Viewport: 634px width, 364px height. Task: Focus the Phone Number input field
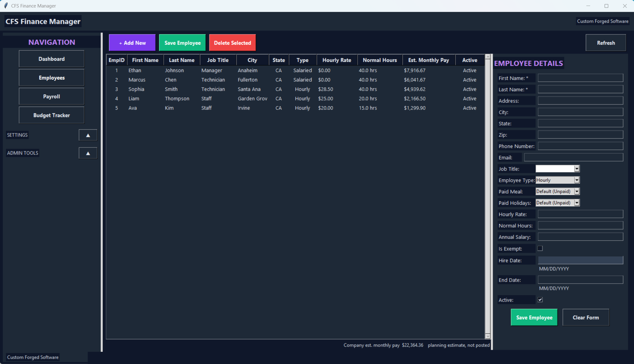580,146
